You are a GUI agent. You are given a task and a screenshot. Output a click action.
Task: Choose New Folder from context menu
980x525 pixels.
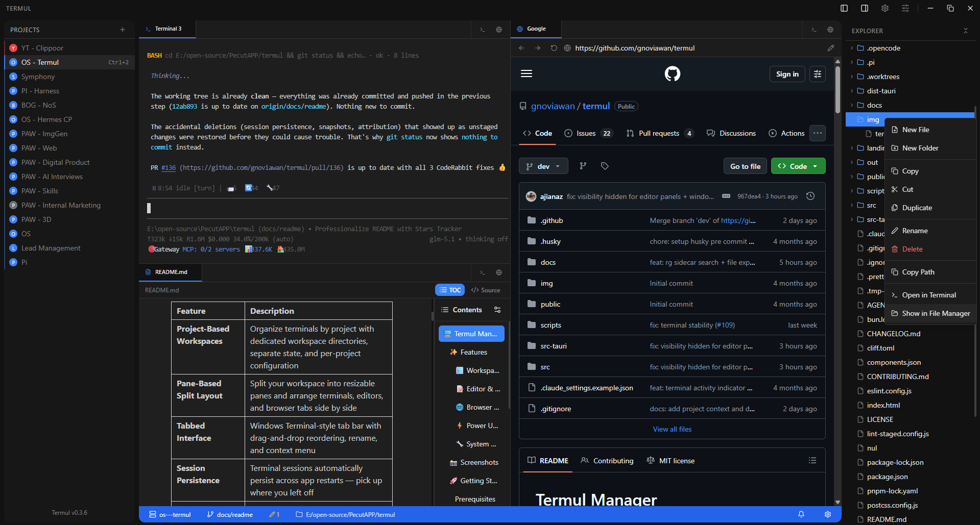pos(930,148)
